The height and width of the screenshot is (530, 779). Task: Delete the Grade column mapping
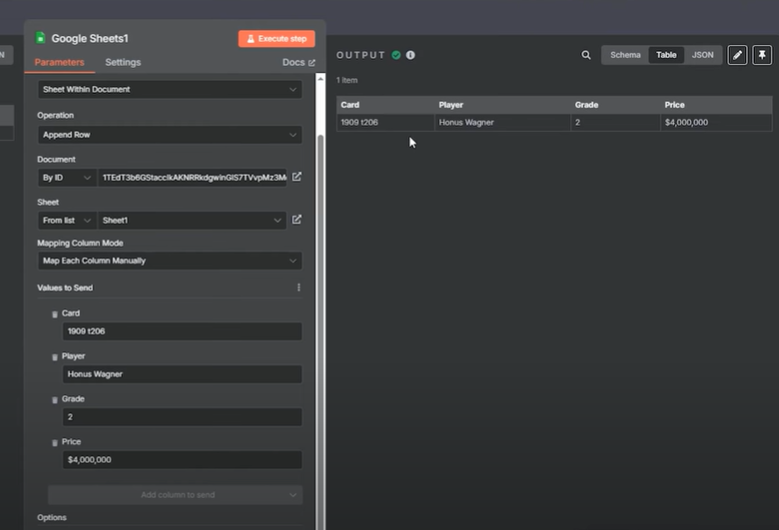click(x=55, y=399)
